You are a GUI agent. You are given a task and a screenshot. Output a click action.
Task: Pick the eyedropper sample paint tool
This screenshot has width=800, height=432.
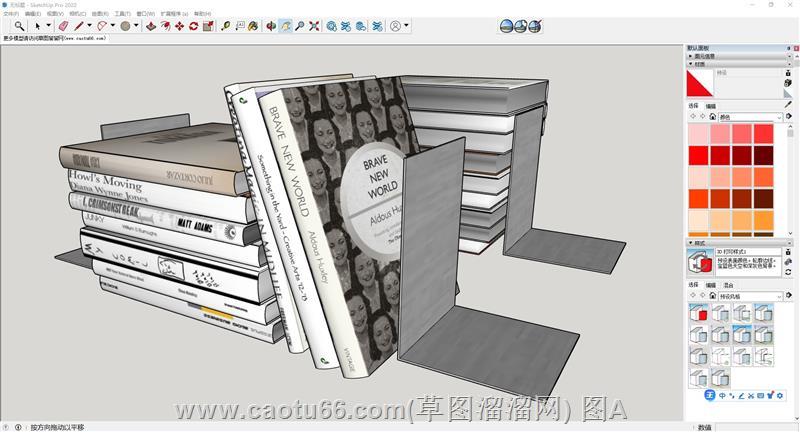[x=788, y=104]
